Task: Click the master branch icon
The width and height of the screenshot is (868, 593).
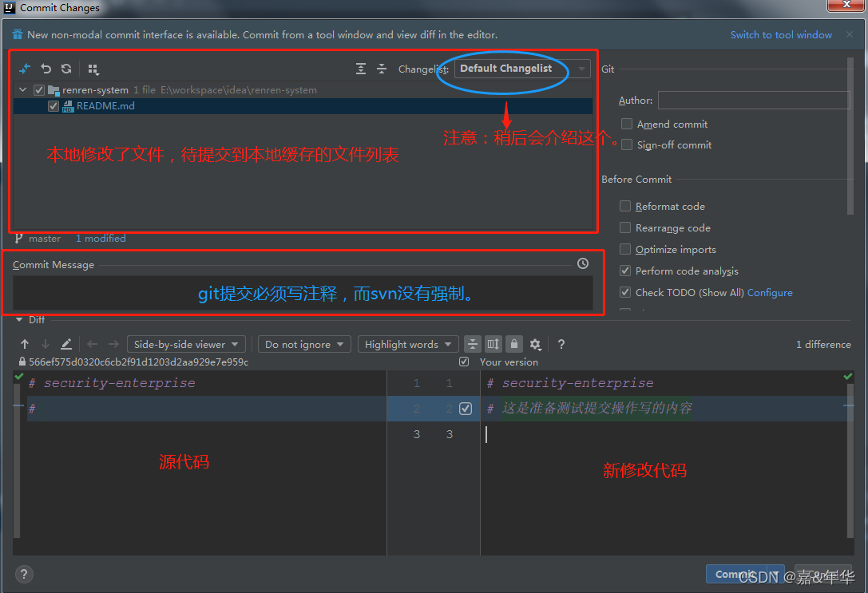Action: pyautogui.click(x=19, y=239)
